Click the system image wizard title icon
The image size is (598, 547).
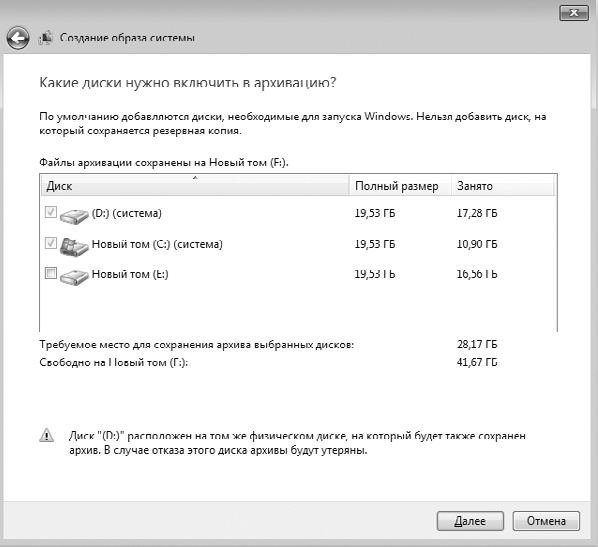coord(45,38)
